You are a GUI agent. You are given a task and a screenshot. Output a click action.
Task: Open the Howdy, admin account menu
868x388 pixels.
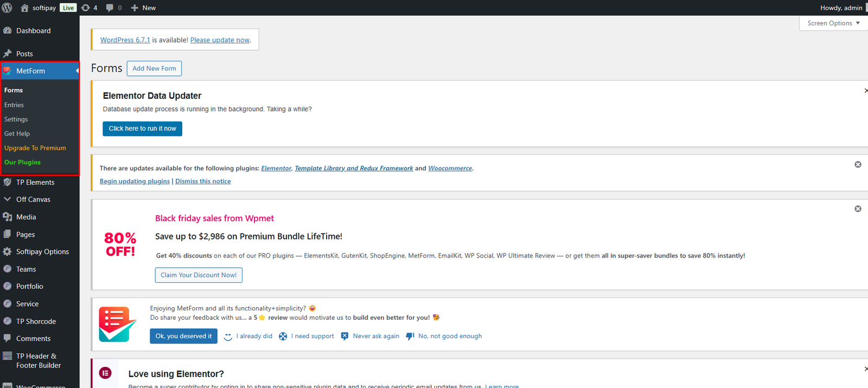coord(840,8)
